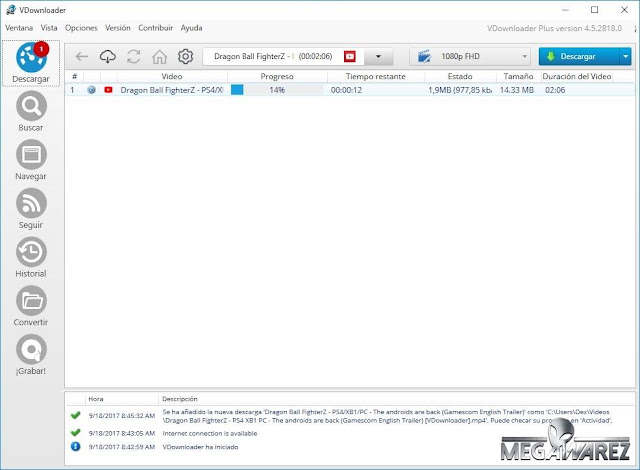Go to home via house icon
Image resolution: width=640 pixels, height=470 pixels.
click(x=160, y=56)
